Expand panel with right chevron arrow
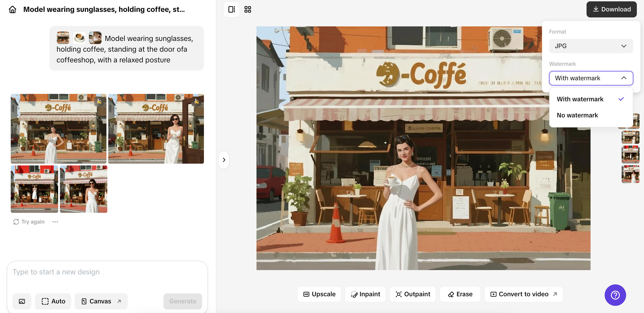This screenshot has width=644, height=313. [x=224, y=160]
